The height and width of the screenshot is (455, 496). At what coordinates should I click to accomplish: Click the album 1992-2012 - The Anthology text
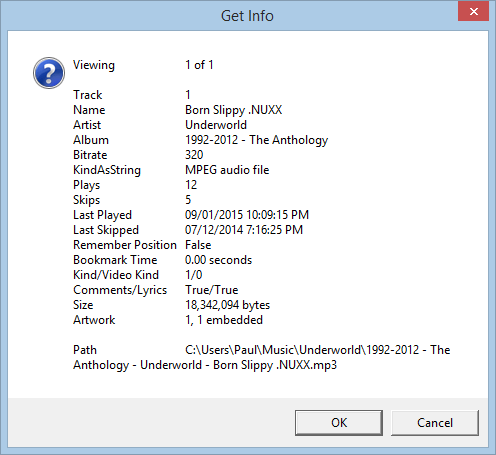[256, 140]
